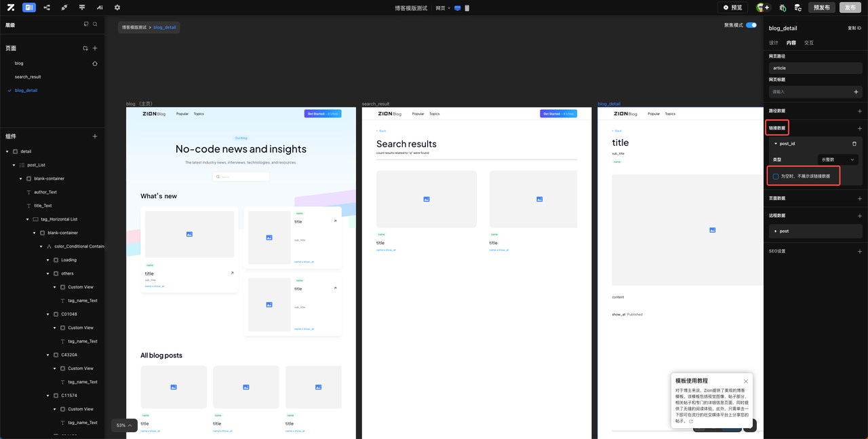The image size is (868, 439).
Task: Open the 53% zoom level dropdown
Action: pos(124,425)
